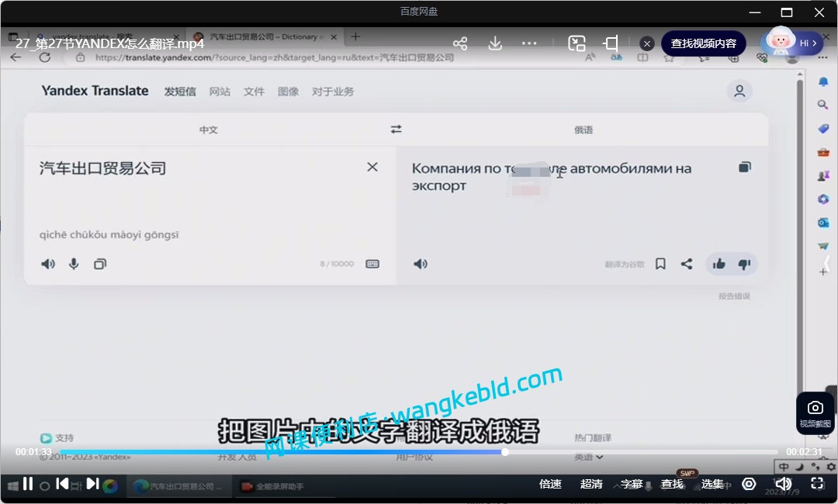Viewport: 838px width, 504px height.
Task: Share the translation with the share icon
Action: (687, 264)
